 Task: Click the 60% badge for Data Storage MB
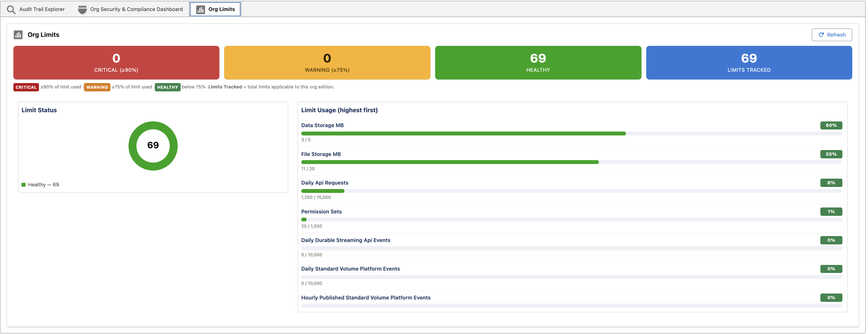831,125
